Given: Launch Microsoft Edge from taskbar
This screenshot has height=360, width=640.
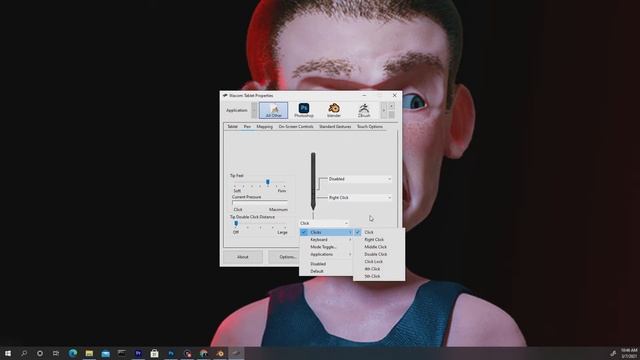Looking at the screenshot, I should [x=73, y=353].
